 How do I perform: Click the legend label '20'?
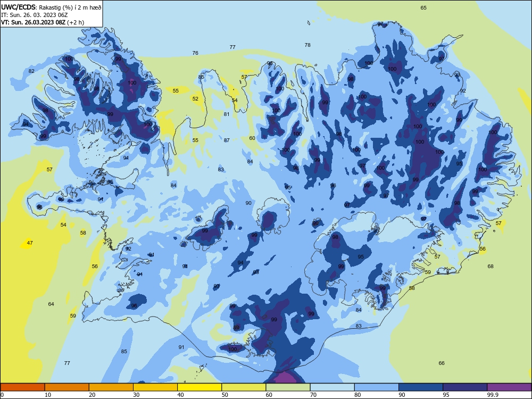(92, 395)
